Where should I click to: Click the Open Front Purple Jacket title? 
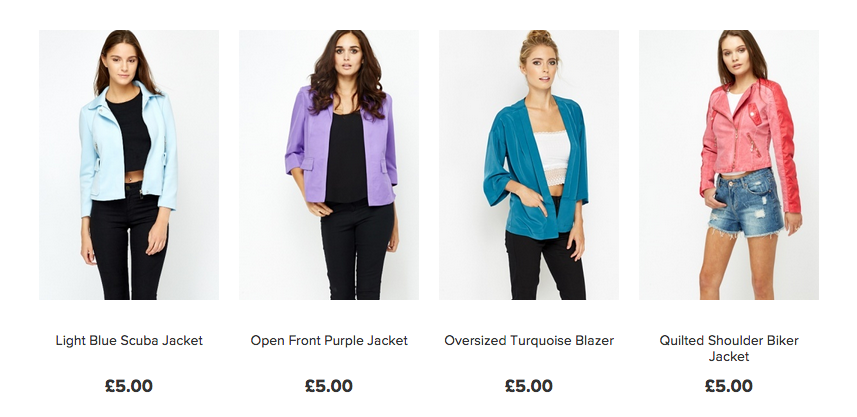329,340
